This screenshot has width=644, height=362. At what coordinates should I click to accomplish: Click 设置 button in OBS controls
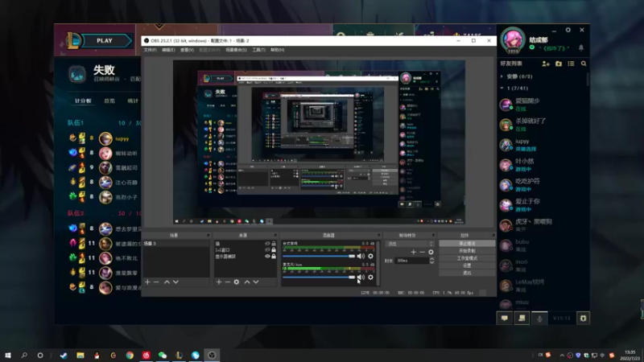tap(467, 265)
